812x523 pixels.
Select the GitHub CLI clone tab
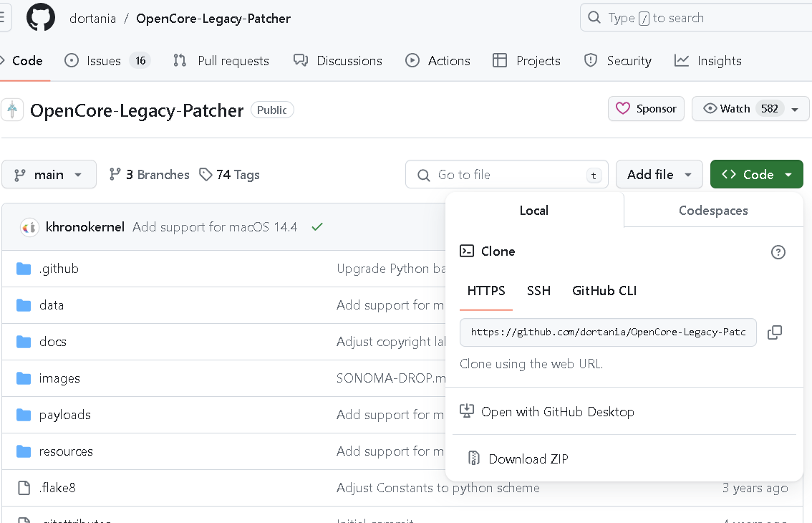pos(604,290)
